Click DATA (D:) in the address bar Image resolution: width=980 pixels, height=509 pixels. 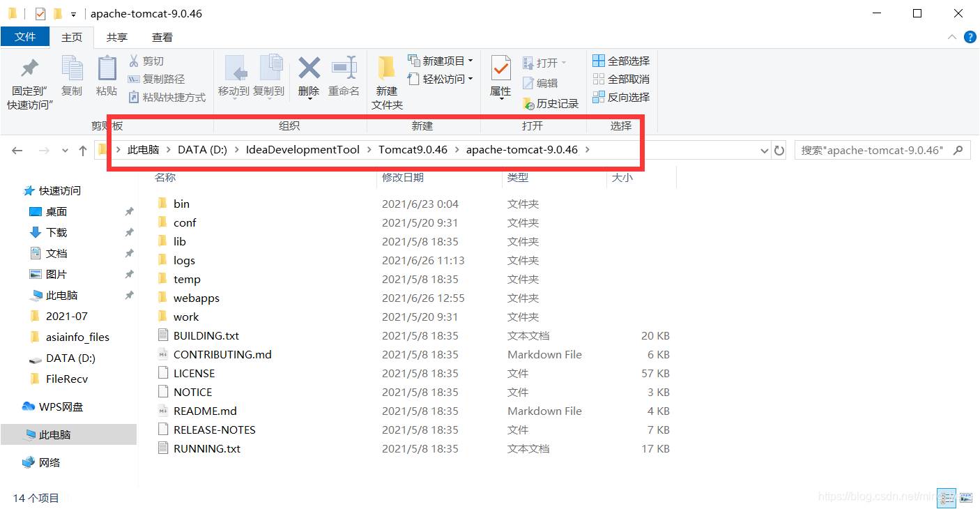click(x=202, y=149)
